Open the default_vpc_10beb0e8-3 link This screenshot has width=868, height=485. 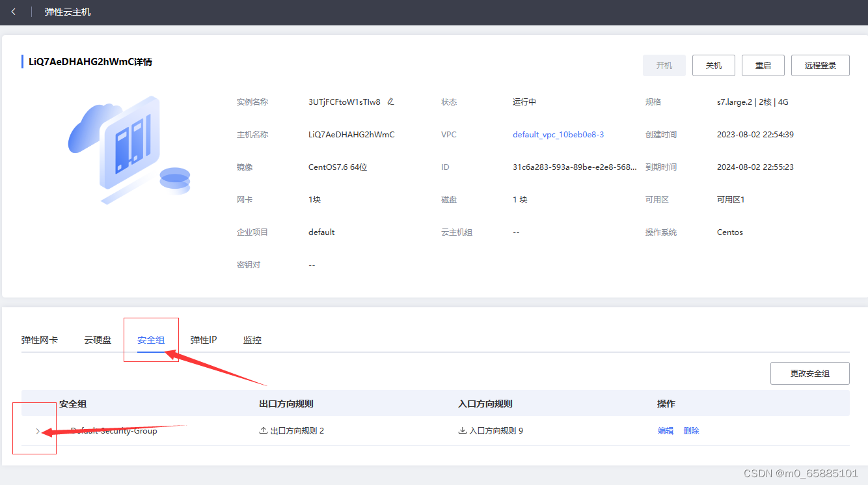click(558, 135)
